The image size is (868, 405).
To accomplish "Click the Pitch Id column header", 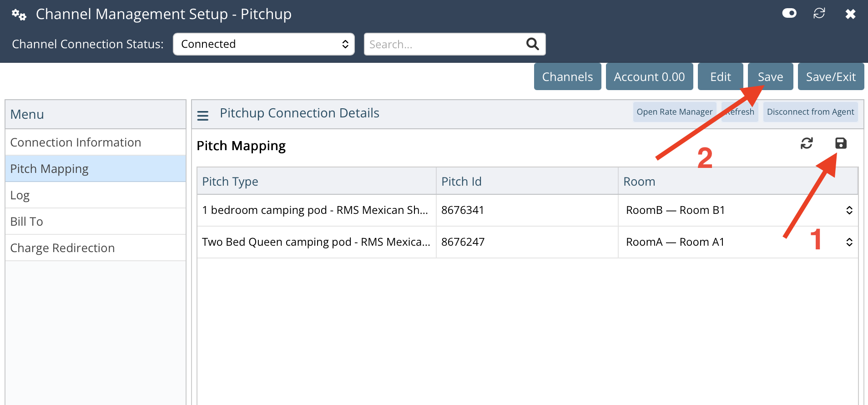I will click(527, 181).
